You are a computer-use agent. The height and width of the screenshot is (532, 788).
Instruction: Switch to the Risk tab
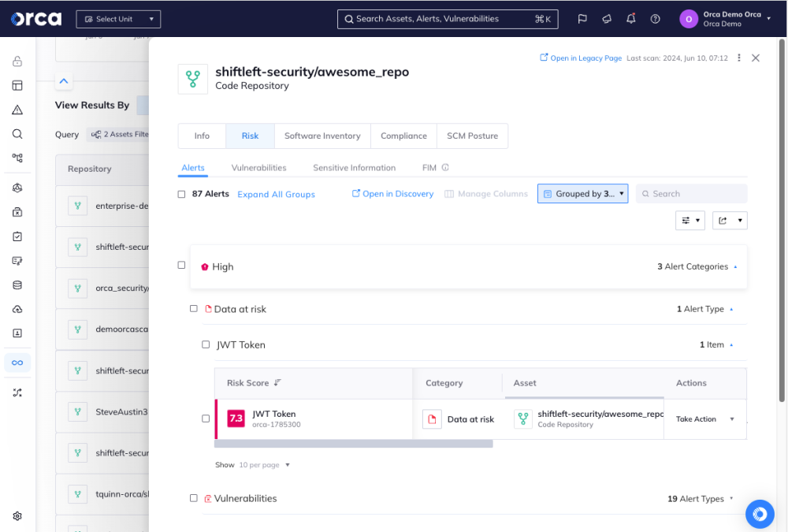[251, 136]
